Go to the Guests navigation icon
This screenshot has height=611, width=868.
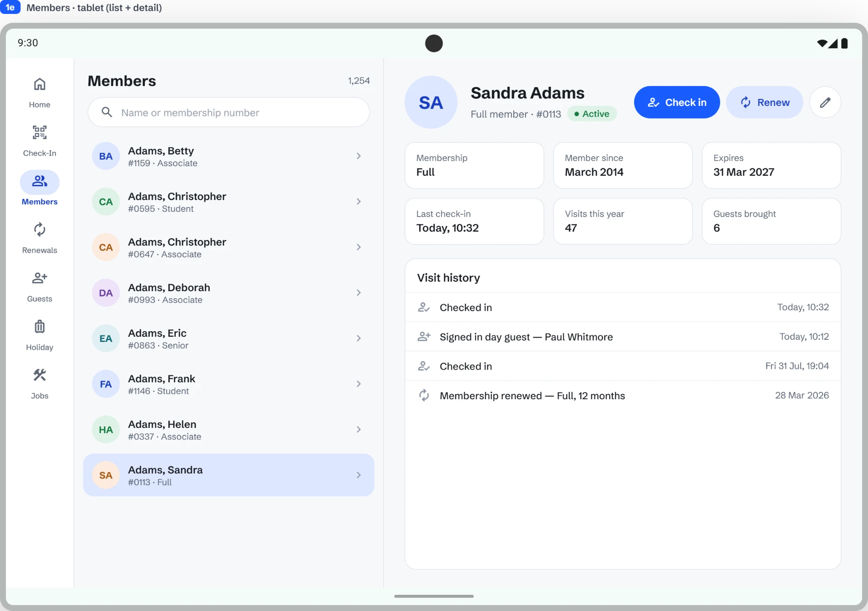pos(39,278)
